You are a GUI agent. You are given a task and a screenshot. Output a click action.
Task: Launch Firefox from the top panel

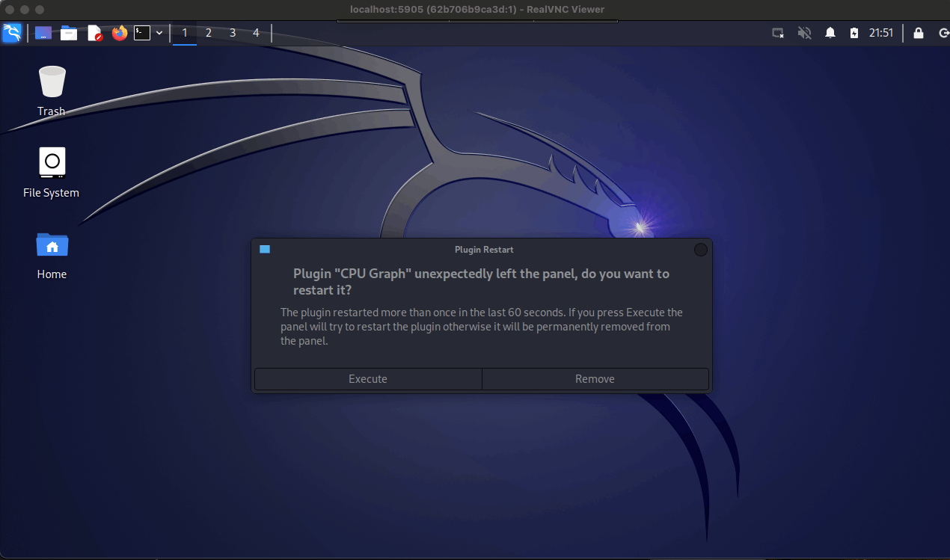[x=120, y=33]
